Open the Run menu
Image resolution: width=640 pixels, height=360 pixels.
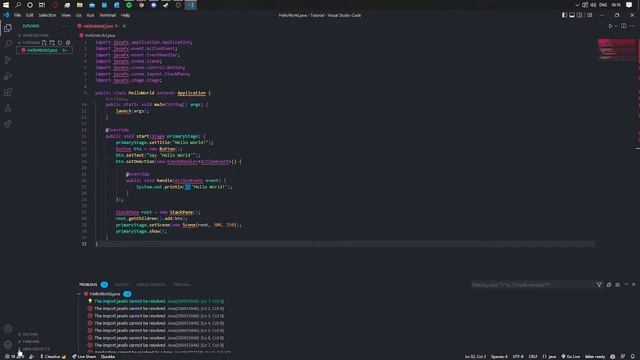[x=90, y=15]
